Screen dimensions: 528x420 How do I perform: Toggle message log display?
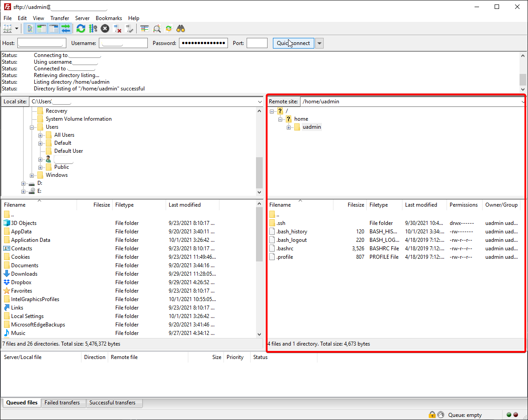tap(30, 29)
